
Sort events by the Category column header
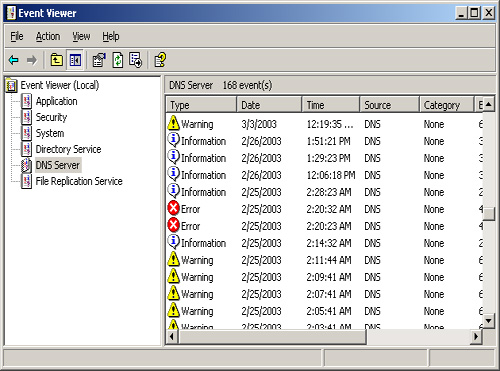point(447,105)
